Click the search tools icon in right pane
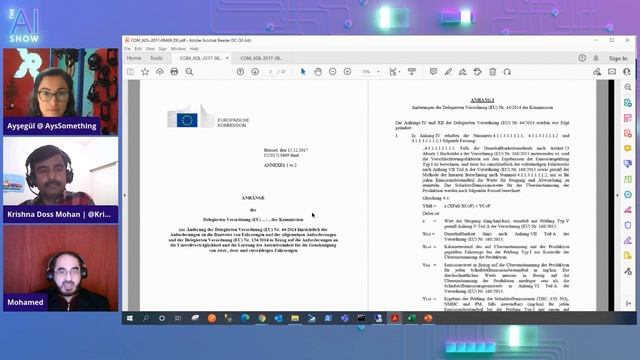The height and width of the screenshot is (360, 640). click(628, 87)
